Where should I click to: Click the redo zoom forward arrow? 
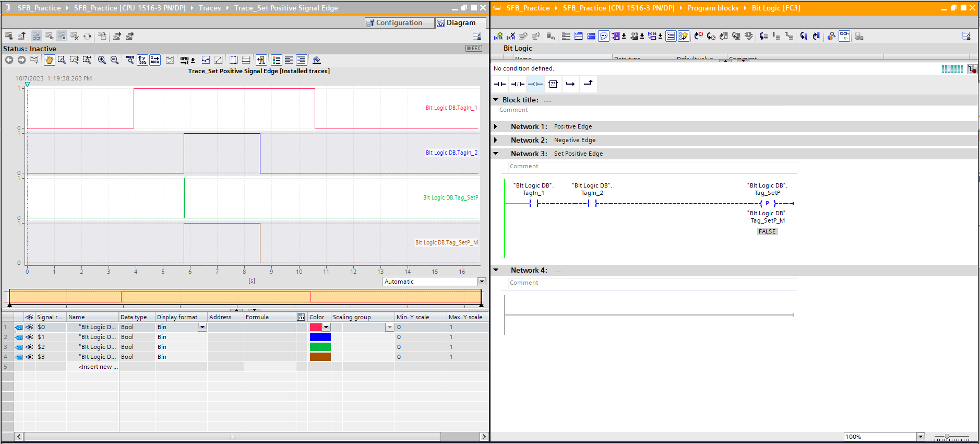pos(21,60)
